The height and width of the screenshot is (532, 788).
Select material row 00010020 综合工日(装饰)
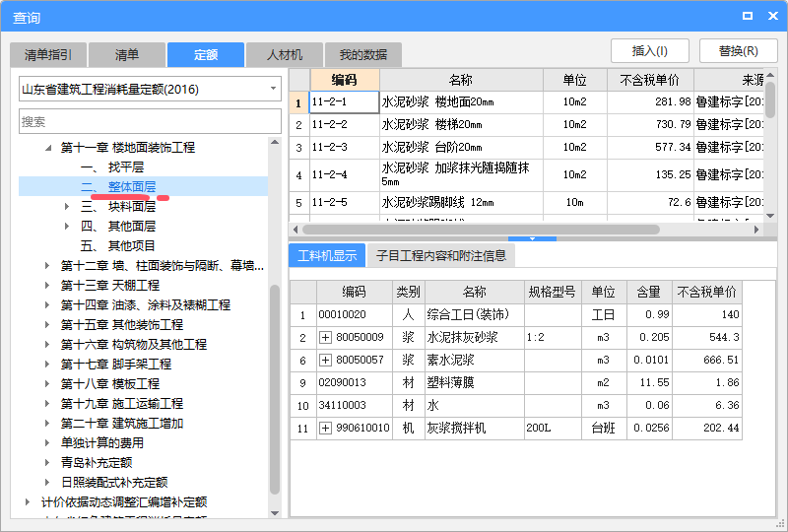[516, 315]
